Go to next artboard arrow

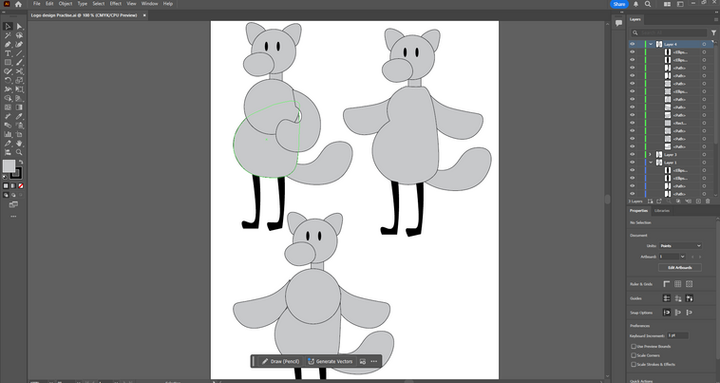(699, 257)
